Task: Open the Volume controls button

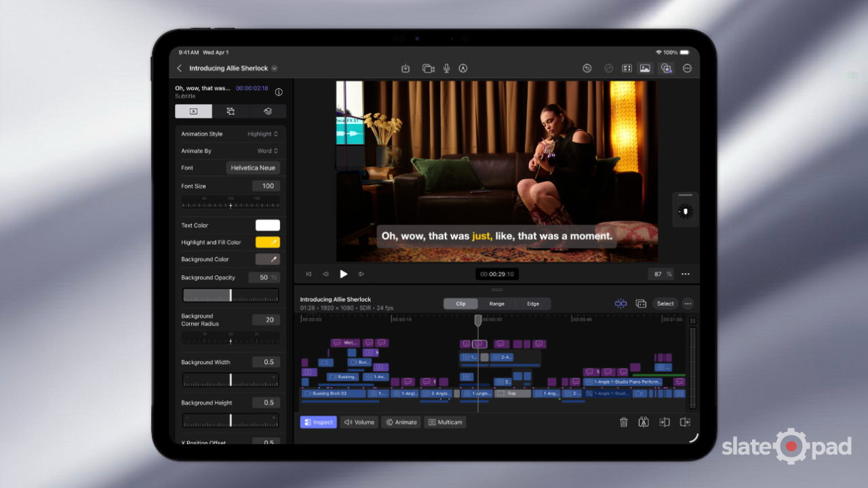Action: coord(359,422)
